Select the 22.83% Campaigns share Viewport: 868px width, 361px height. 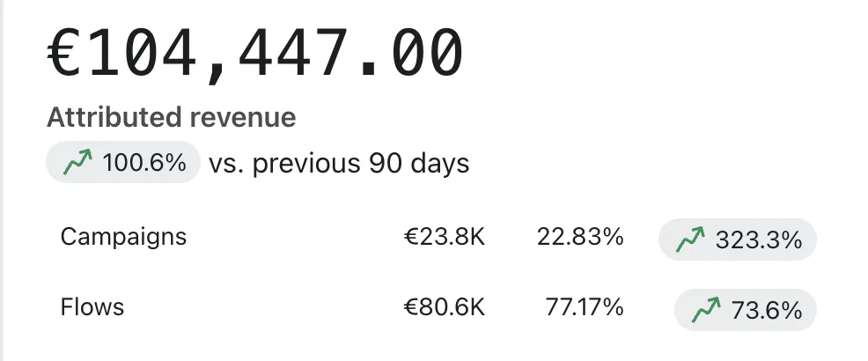(580, 237)
